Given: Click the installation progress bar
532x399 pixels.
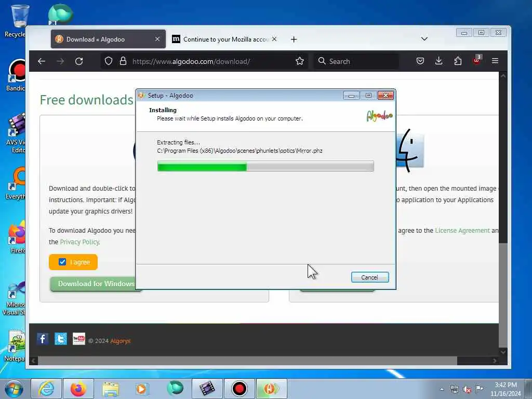Looking at the screenshot, I should (265, 166).
